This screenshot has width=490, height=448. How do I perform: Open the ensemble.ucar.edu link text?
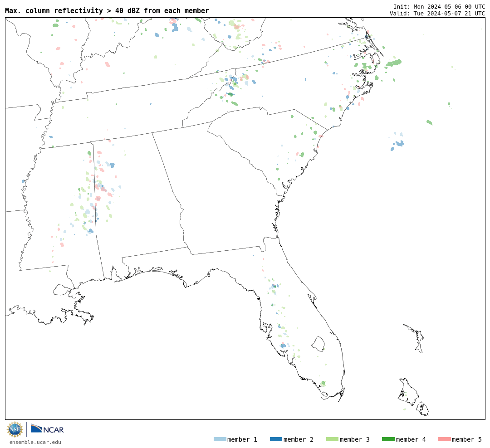[x=35, y=442]
